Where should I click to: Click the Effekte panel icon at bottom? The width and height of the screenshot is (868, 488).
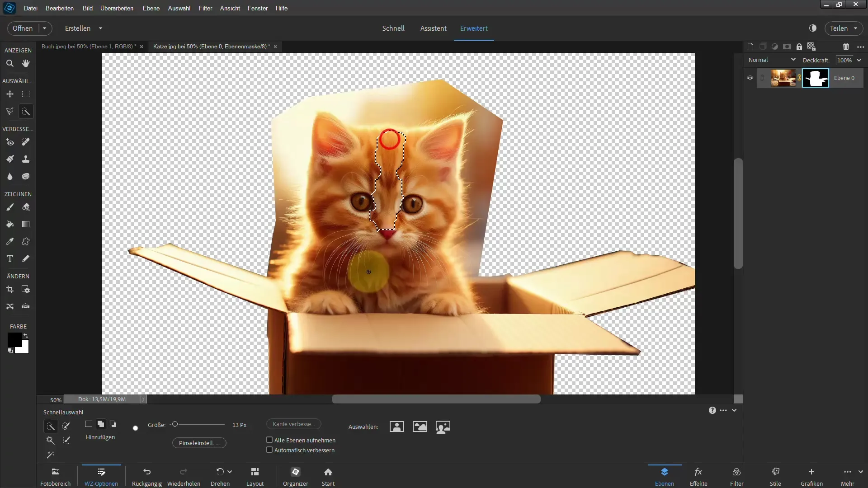click(x=698, y=475)
